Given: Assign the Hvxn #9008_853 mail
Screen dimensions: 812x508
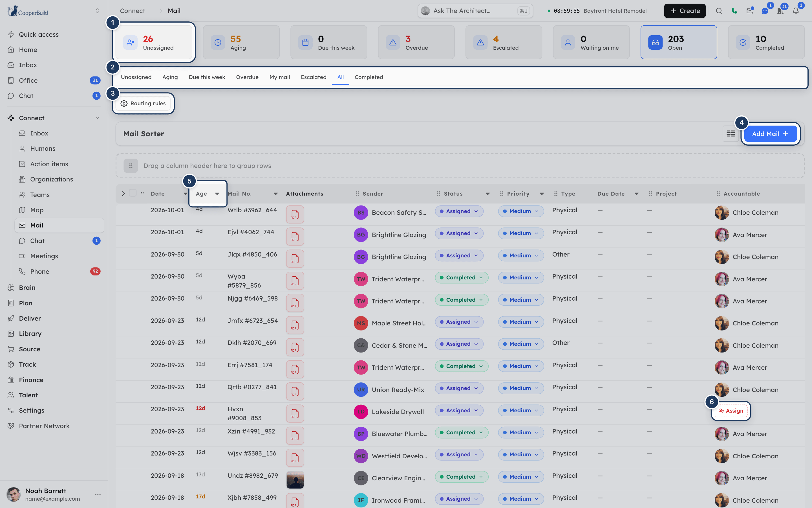Looking at the screenshot, I should (x=731, y=411).
